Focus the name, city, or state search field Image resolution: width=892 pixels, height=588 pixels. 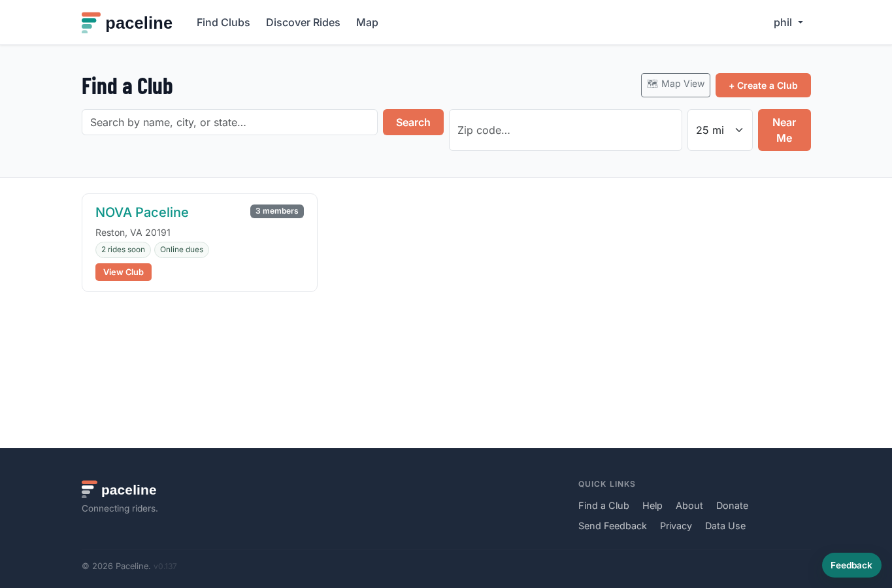point(229,122)
